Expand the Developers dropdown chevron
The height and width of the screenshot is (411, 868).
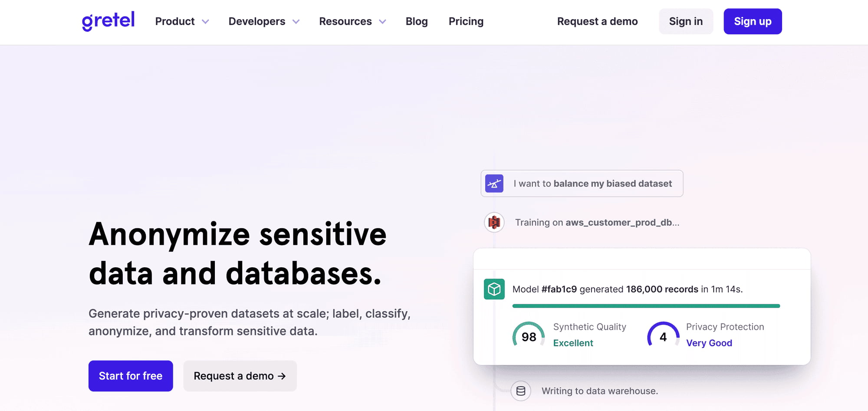pyautogui.click(x=296, y=22)
